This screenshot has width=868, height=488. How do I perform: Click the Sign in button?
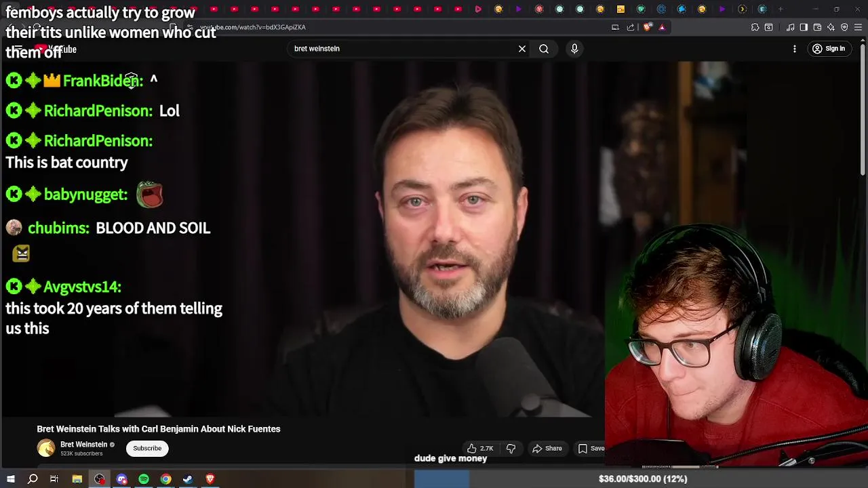point(829,49)
